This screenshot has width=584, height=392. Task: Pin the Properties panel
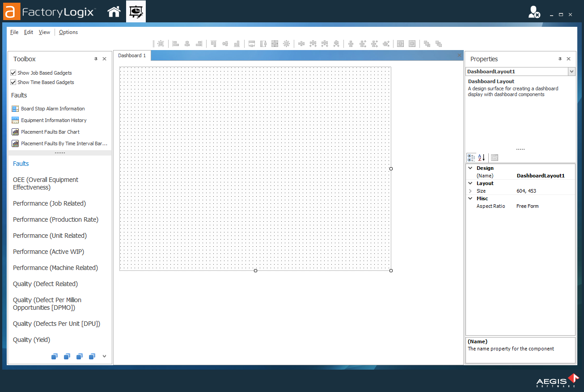559,59
